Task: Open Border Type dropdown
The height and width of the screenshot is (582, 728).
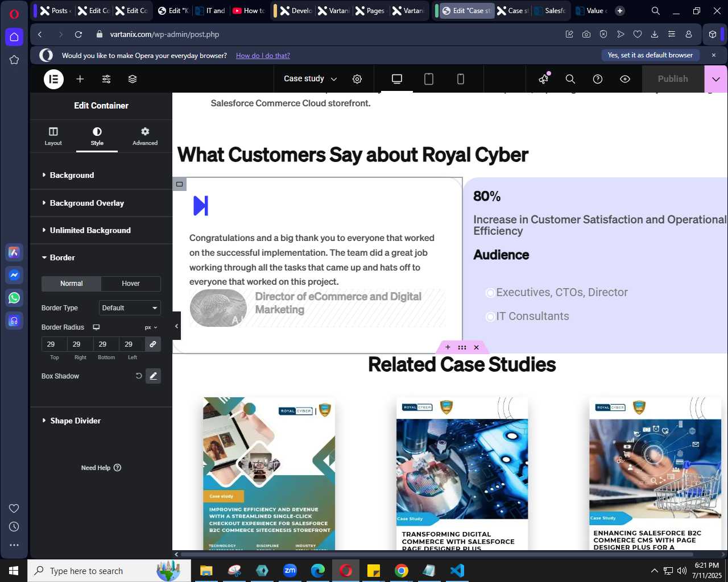Action: (130, 308)
